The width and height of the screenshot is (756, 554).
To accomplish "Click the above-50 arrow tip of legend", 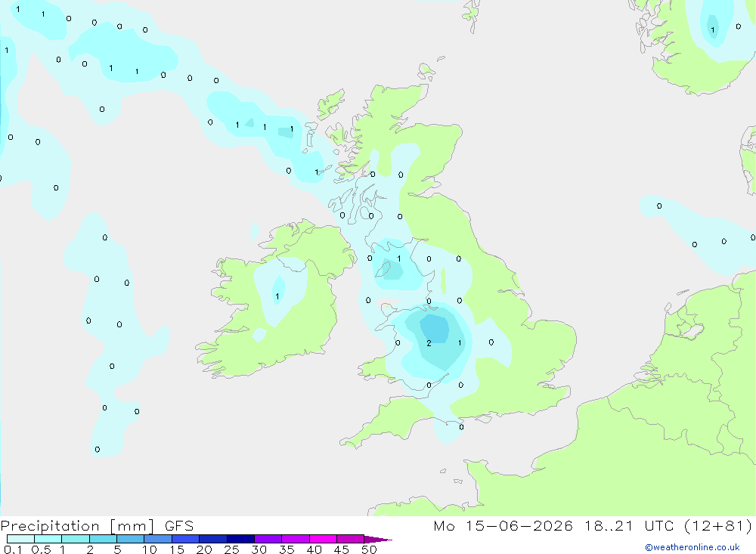I will point(379,539).
